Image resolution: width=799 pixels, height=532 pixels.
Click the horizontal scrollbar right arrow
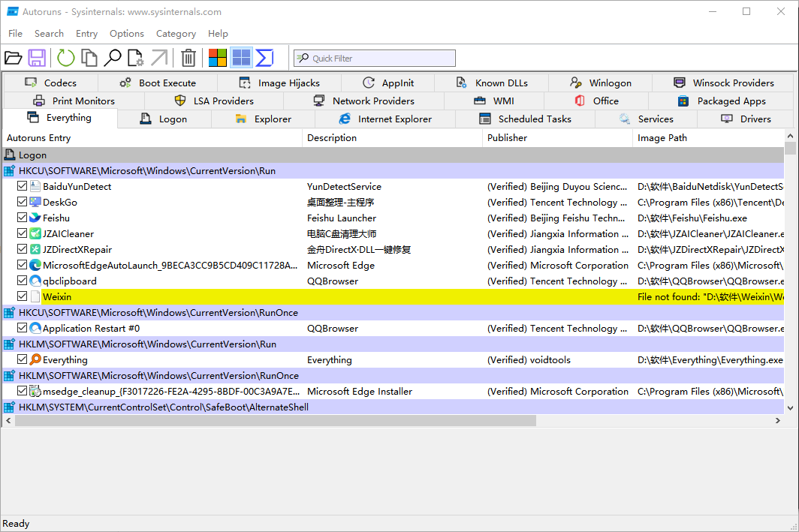point(778,420)
